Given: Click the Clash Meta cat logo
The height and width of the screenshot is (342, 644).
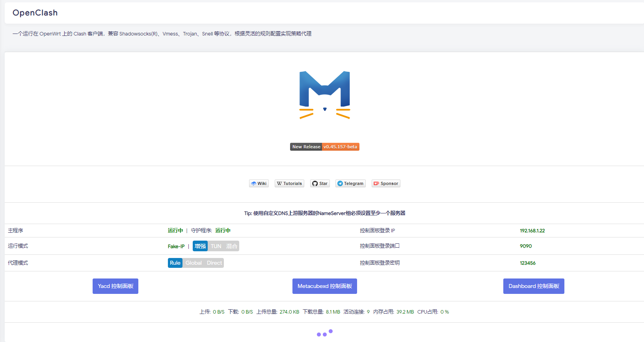Looking at the screenshot, I should coord(325,95).
